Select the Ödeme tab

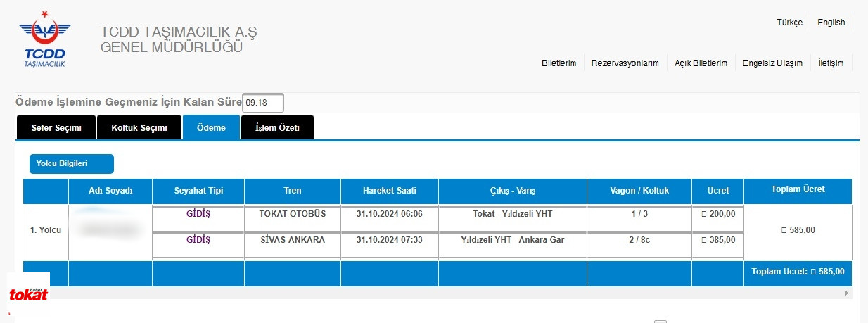211,127
